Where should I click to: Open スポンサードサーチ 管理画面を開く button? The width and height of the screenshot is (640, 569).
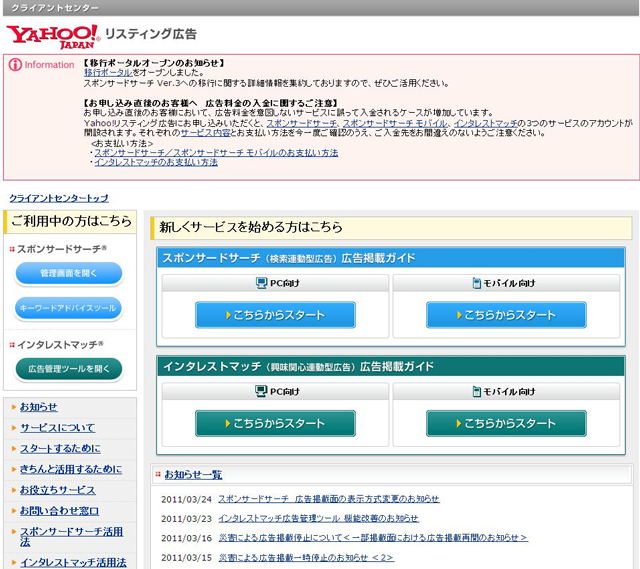coord(68,273)
